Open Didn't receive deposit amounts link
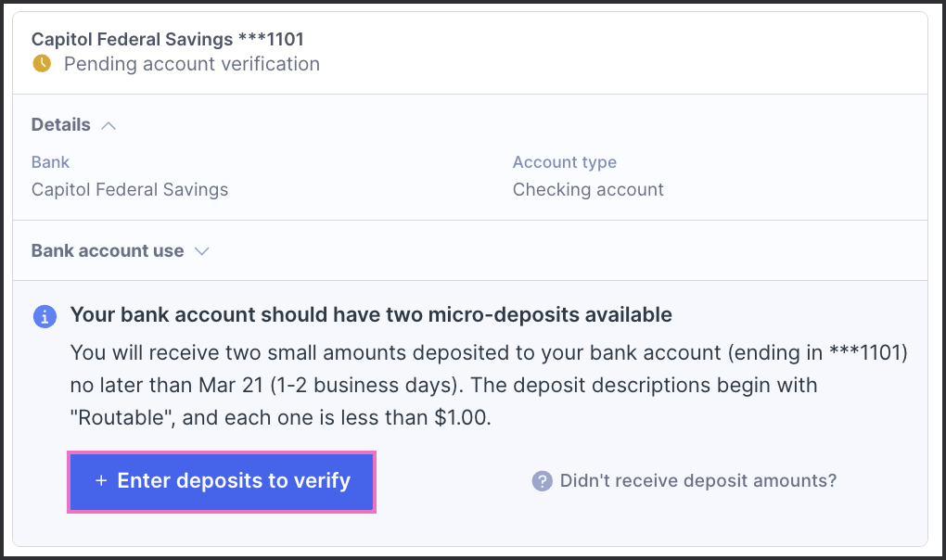946x560 pixels. [698, 480]
